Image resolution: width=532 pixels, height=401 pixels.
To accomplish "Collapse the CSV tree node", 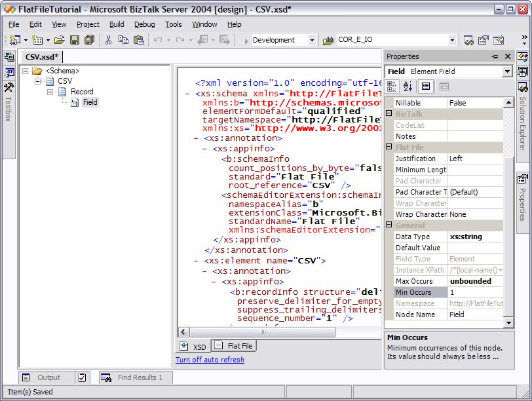I will (x=37, y=81).
